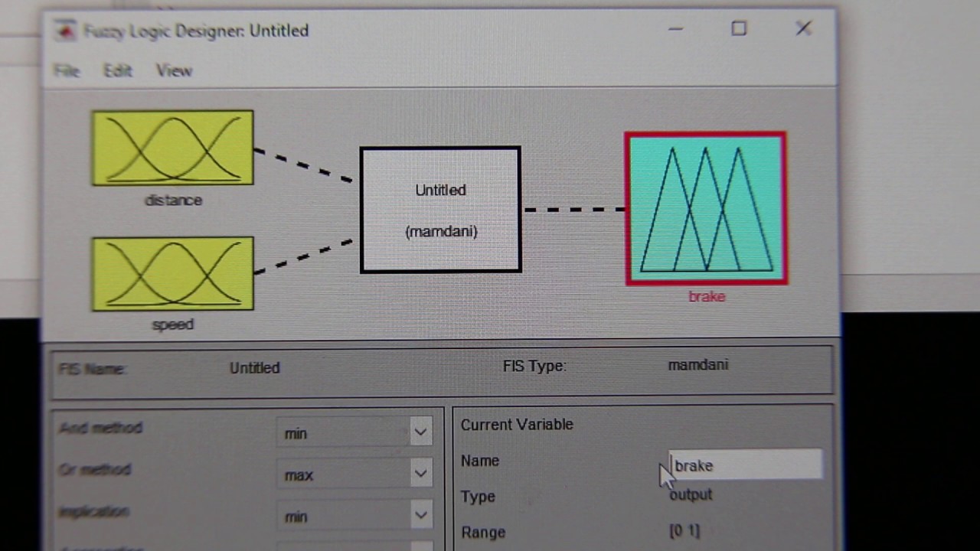Open the Untitled mamdani rule block
Screen dimensions: 980x551
click(x=440, y=210)
